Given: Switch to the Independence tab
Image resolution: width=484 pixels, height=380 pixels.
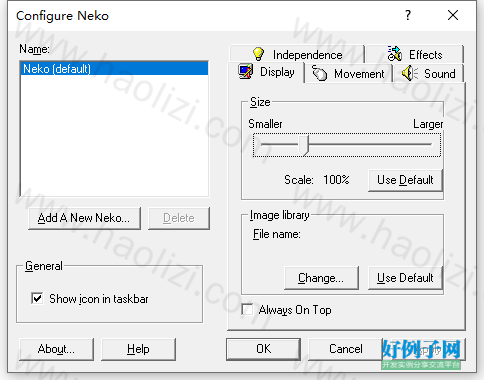Looking at the screenshot, I should coord(297,54).
